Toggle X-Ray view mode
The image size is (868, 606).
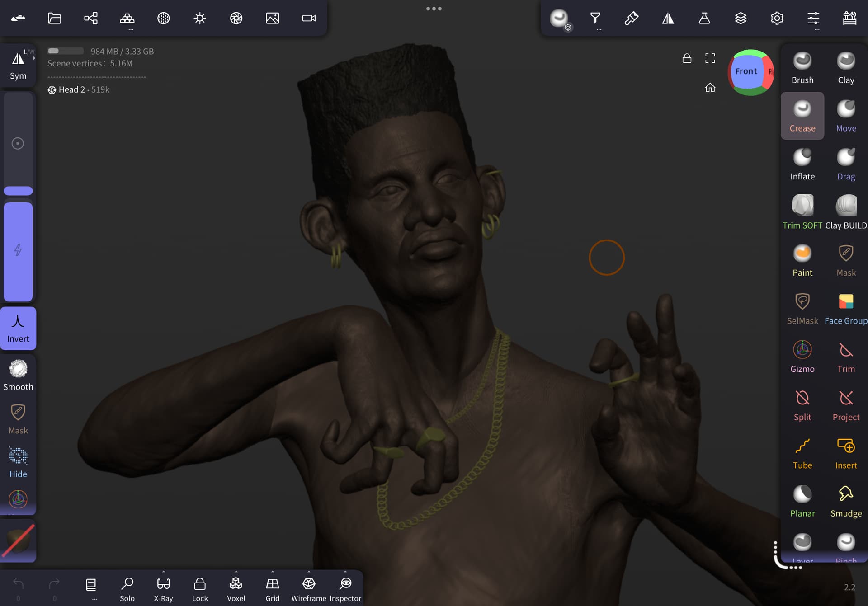163,588
